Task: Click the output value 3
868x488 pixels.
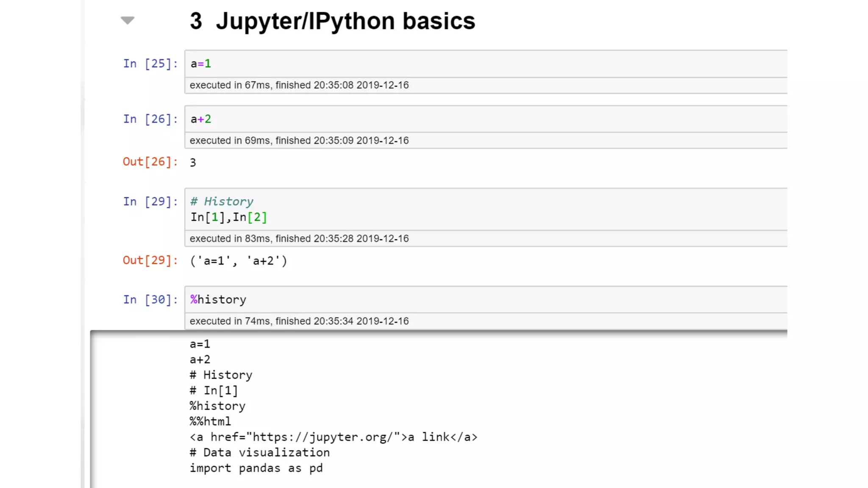Action: (x=193, y=163)
